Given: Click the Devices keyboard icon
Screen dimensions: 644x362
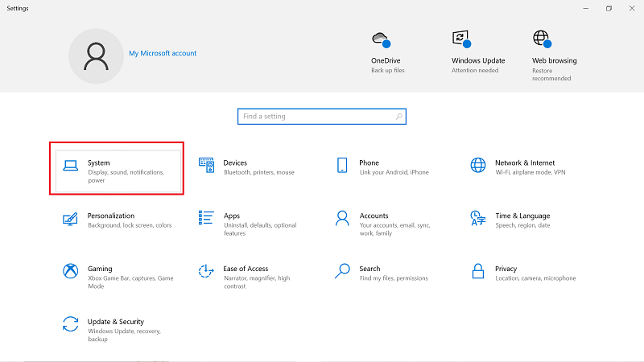Looking at the screenshot, I should [206, 164].
